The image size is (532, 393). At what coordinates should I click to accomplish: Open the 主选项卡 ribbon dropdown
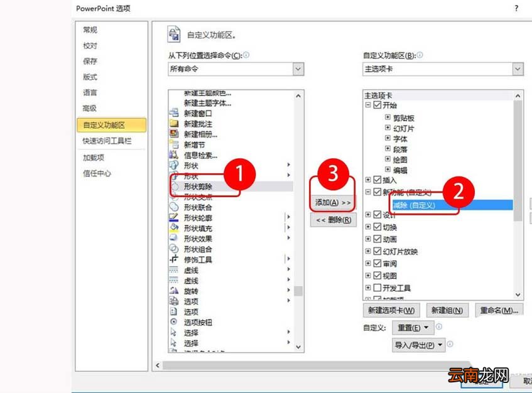(x=518, y=69)
